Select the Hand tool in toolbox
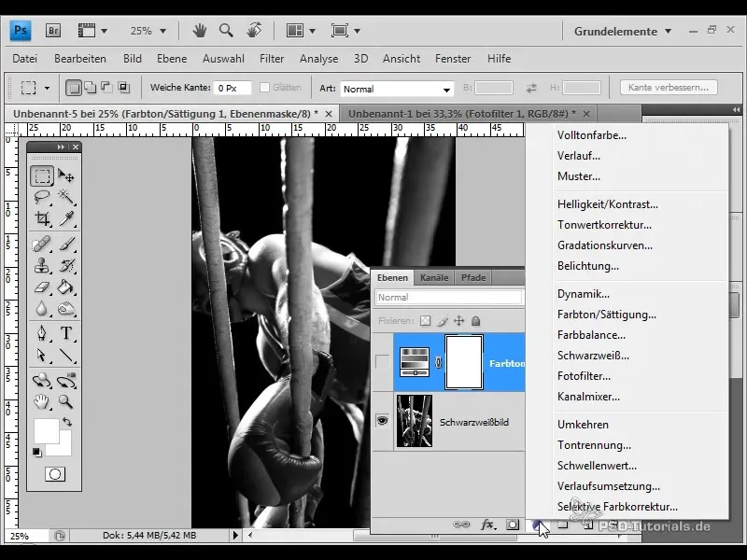This screenshot has width=747, height=560. click(x=42, y=401)
